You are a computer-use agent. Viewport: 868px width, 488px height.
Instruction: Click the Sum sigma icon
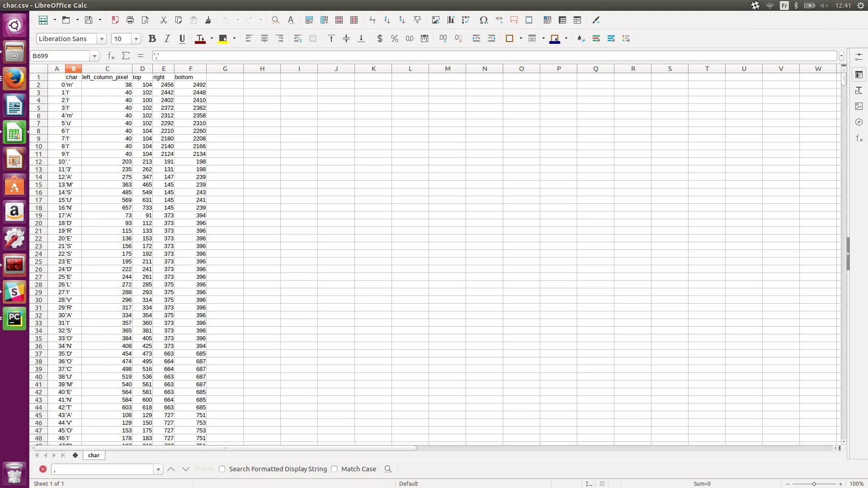[126, 56]
